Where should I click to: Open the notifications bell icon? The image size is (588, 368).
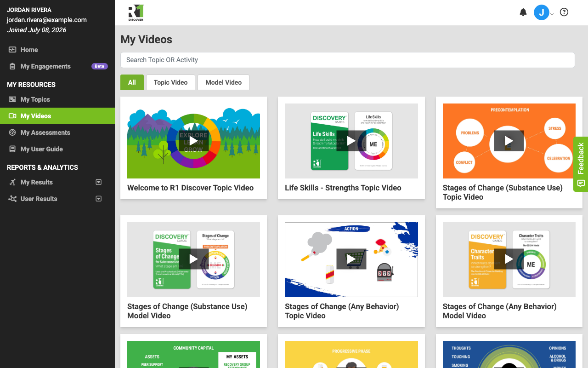(523, 12)
